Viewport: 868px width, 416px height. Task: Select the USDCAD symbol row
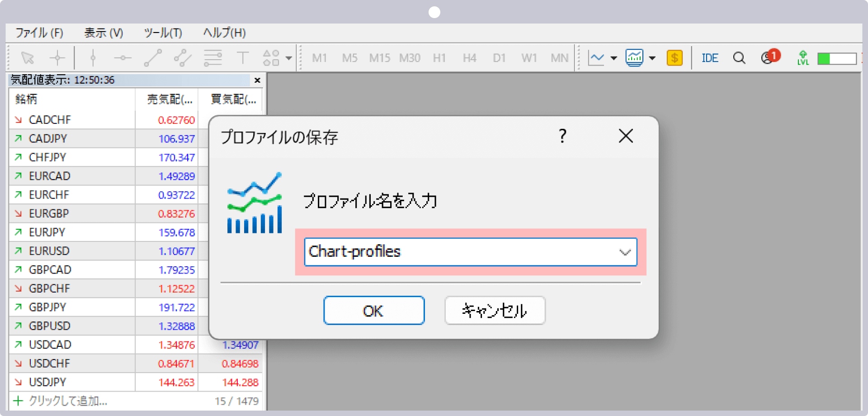coord(136,345)
